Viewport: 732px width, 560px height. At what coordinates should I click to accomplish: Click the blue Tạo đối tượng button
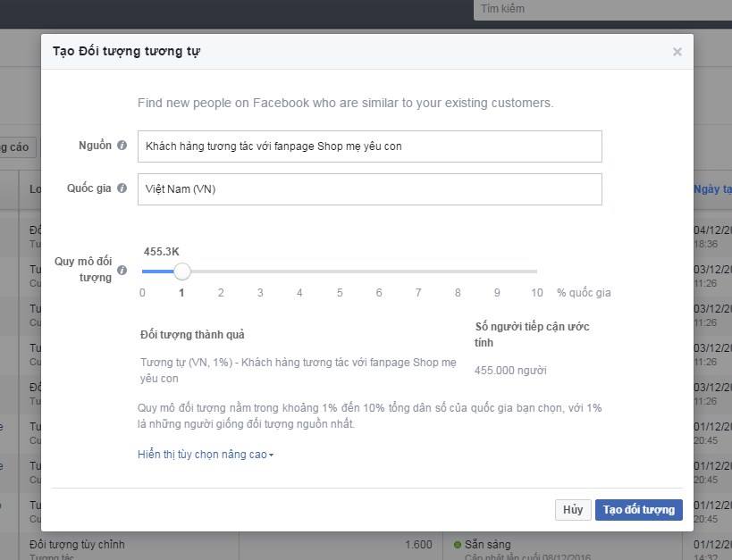click(638, 509)
